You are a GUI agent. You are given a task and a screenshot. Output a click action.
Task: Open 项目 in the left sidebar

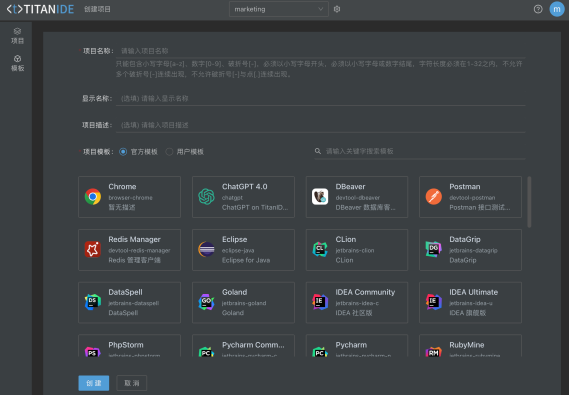[x=17, y=36]
